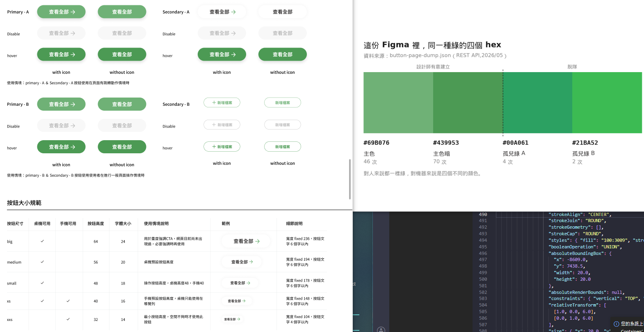Screen dimensions: 644x332
Task: Select the #69B076 main green swatch
Action: (398, 102)
